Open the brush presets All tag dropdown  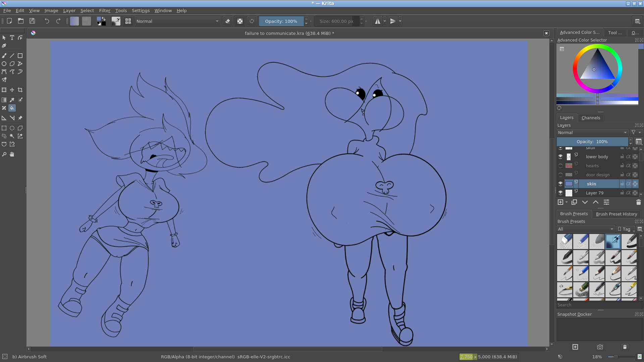click(x=585, y=229)
